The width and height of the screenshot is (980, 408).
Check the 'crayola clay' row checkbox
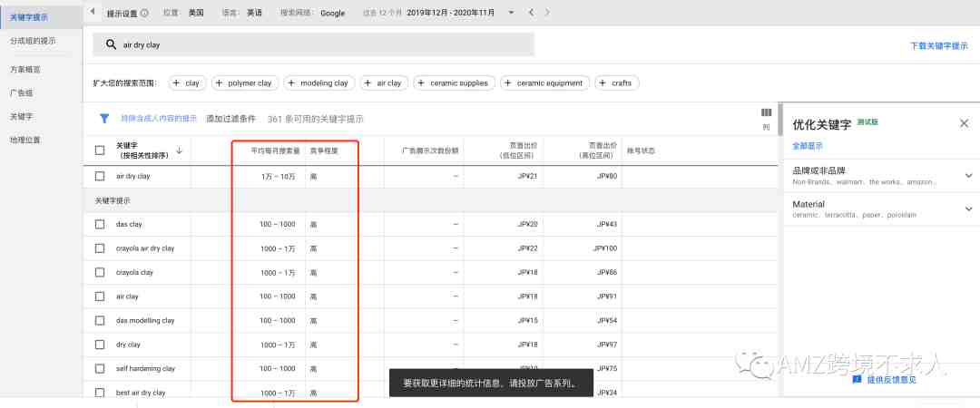100,272
